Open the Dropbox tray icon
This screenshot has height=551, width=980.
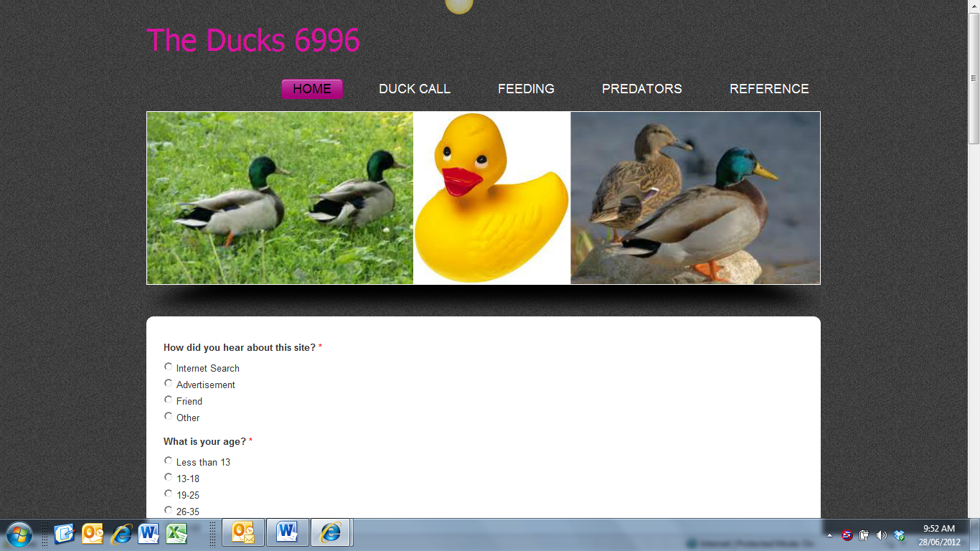(899, 535)
